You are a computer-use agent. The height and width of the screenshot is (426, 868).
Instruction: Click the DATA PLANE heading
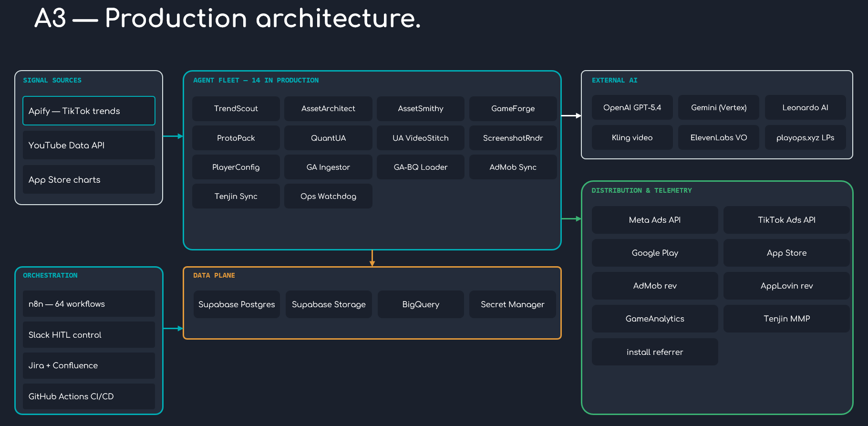[214, 275]
